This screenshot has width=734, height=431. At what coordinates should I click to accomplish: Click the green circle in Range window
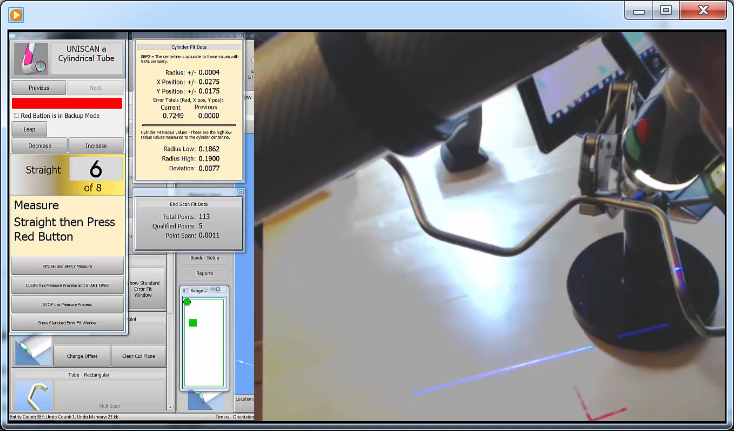(x=187, y=302)
